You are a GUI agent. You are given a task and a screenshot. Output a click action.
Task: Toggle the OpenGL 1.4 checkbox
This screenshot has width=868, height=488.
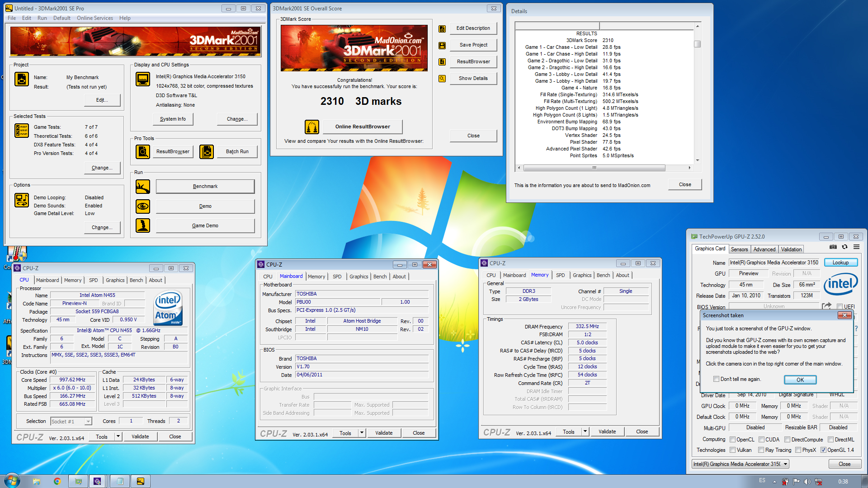click(x=824, y=450)
